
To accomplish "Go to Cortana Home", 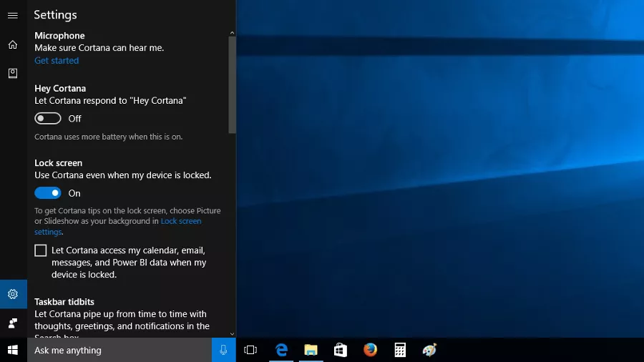I will tap(13, 44).
